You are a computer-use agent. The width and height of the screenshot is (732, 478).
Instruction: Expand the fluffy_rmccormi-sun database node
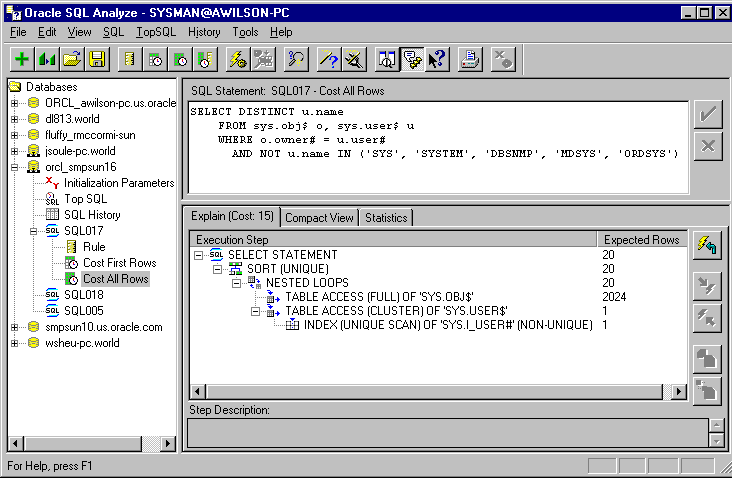[x=14, y=135]
